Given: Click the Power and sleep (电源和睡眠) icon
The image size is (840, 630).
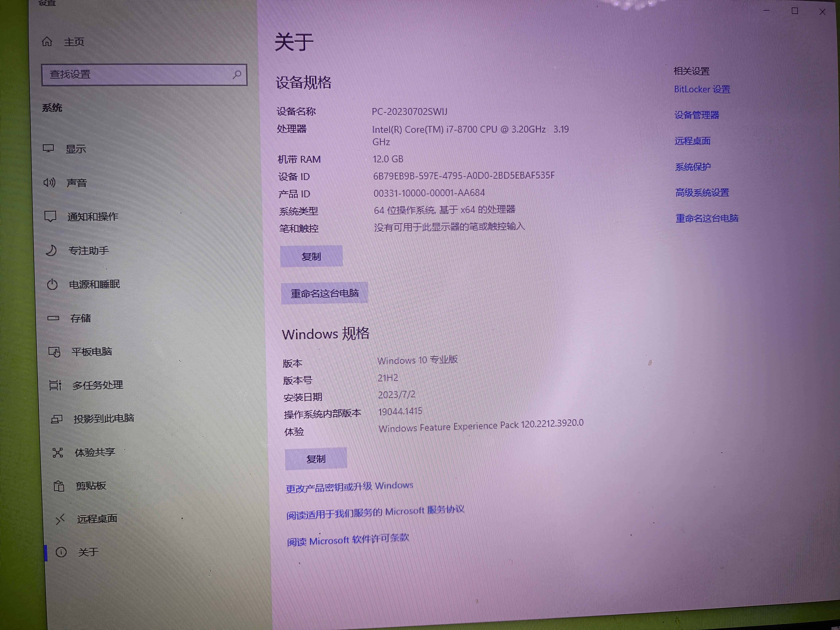Looking at the screenshot, I should point(52,284).
